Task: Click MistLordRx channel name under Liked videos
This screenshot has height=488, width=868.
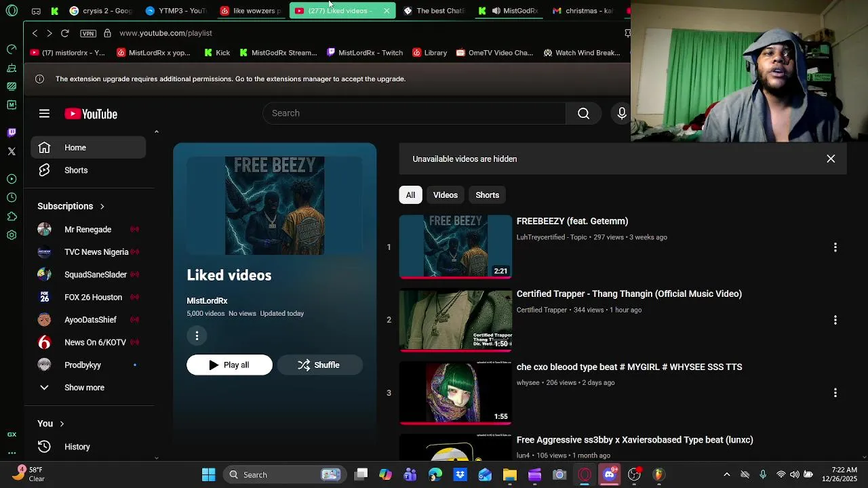Action: 207,301
